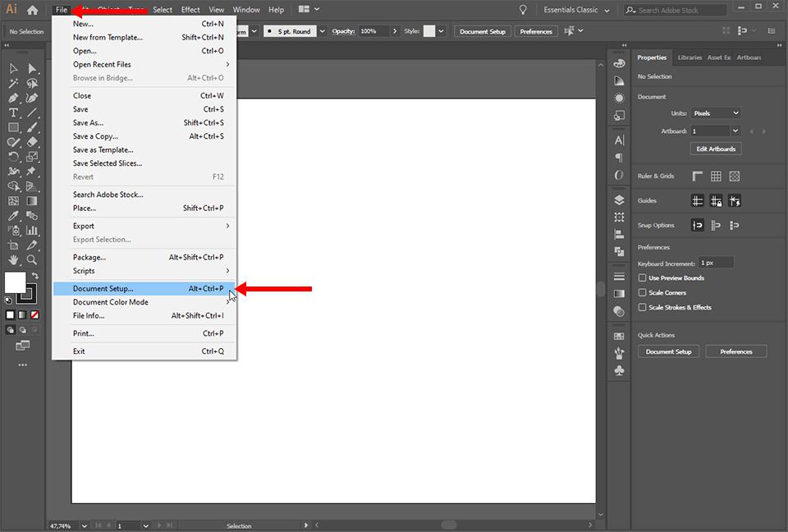Pick the Eyedropper tool
Image resolution: width=788 pixels, height=532 pixels.
point(13,215)
